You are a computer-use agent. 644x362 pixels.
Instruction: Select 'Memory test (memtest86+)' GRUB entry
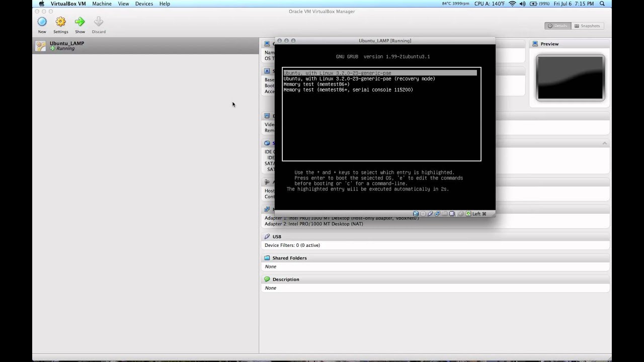[316, 84]
